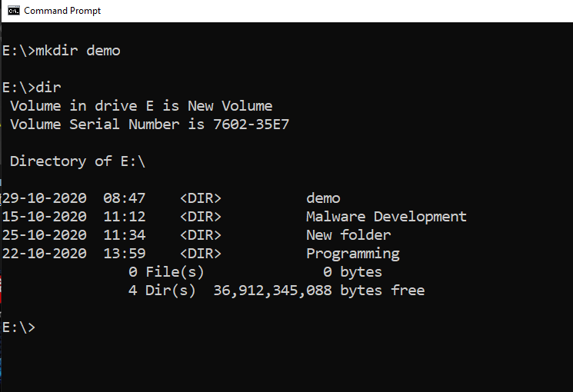Click the mkdir demo command line

tap(61, 51)
